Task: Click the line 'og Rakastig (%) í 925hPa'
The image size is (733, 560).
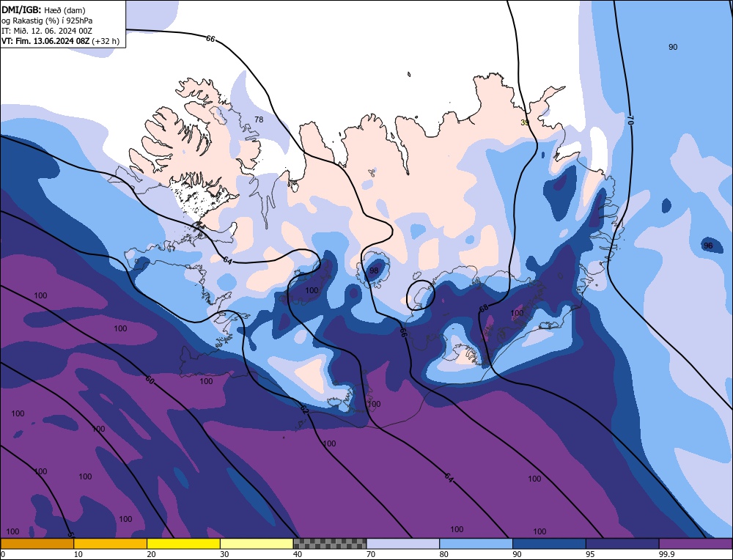Action: [x=47, y=20]
